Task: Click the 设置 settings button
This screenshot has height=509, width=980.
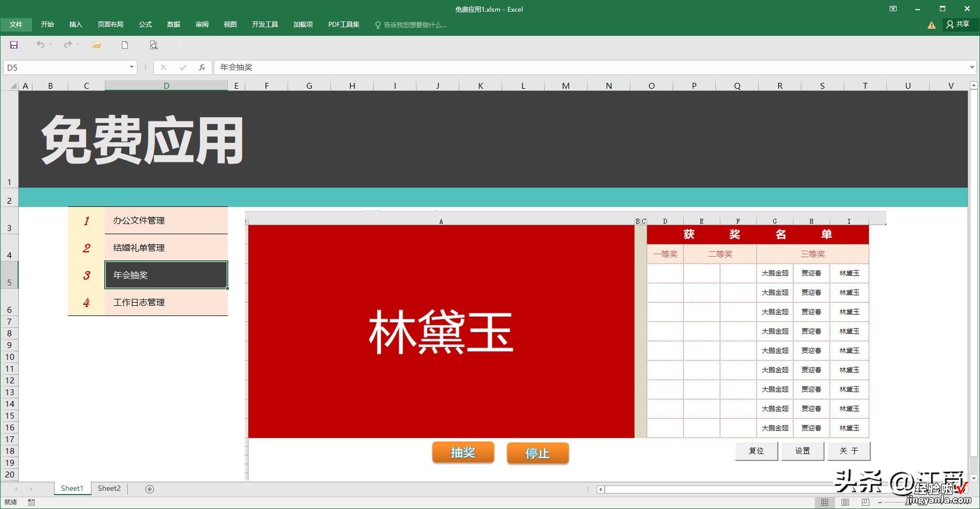Action: 802,451
